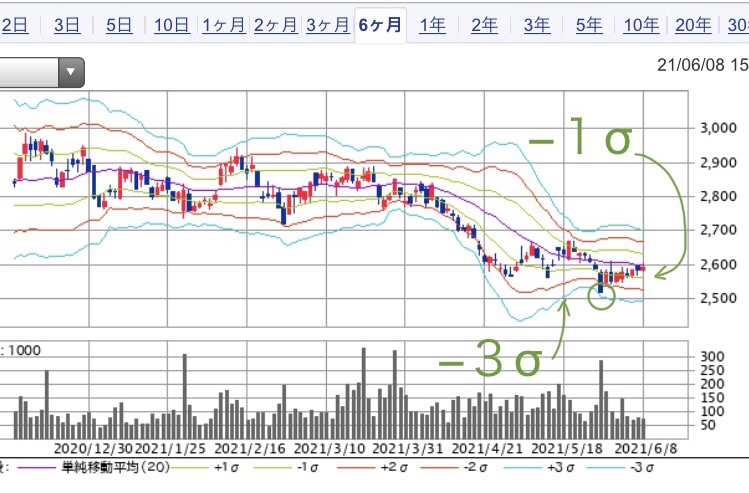The width and height of the screenshot is (749, 493).
Task: Choose the 3ヶ月 period tab
Action: [x=328, y=26]
